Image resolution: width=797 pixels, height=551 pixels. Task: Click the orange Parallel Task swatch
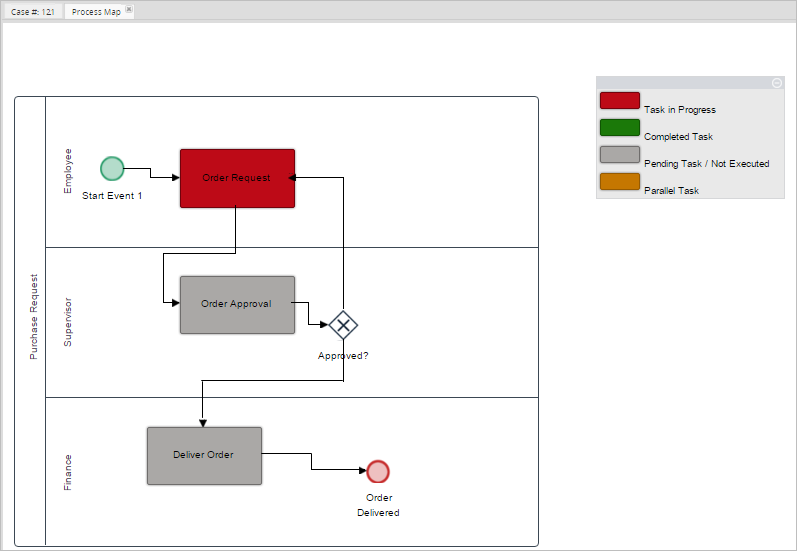click(619, 181)
